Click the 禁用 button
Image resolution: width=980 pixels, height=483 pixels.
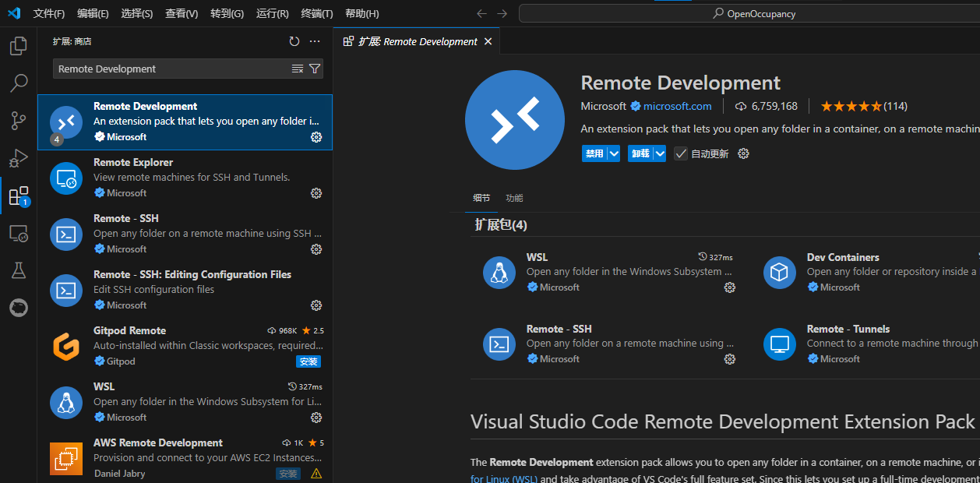tap(594, 153)
